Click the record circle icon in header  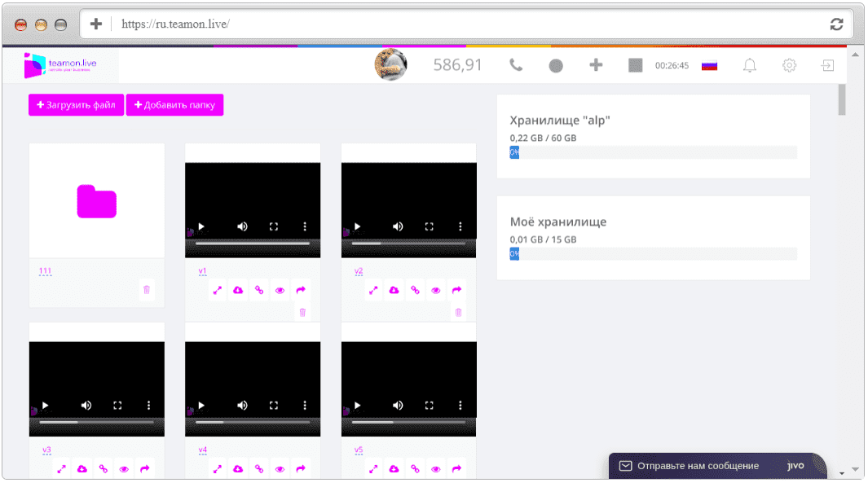click(556, 66)
